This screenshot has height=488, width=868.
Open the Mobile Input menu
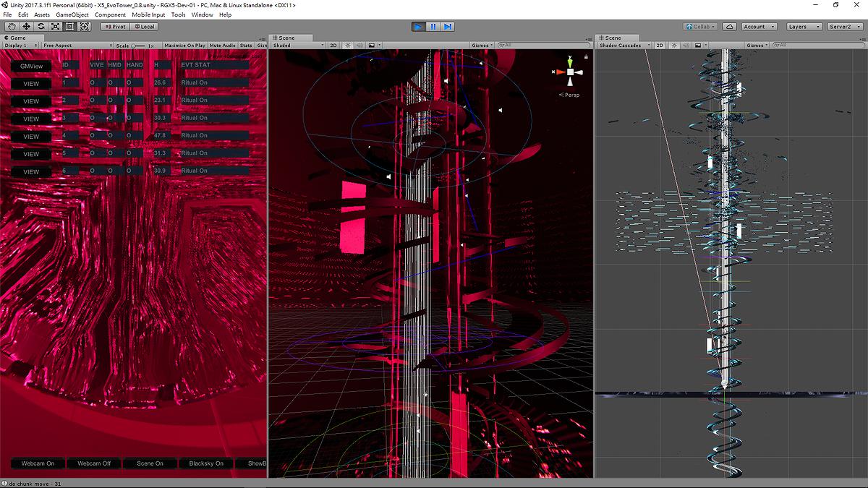point(149,14)
